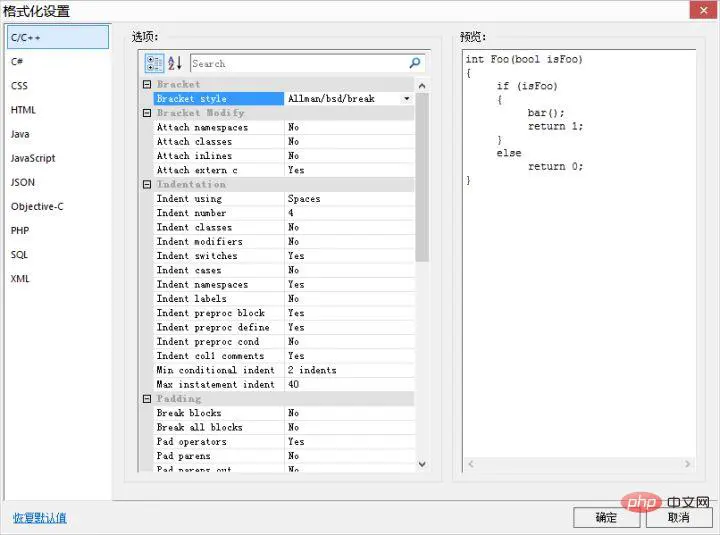Click the 恢复默认值 restore defaults link
Image resolution: width=720 pixels, height=535 pixels.
39,518
